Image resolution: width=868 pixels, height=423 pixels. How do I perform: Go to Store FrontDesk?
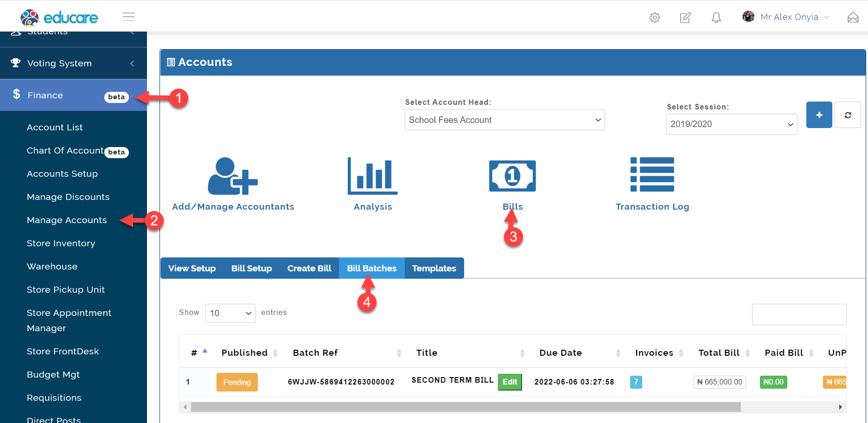pyautogui.click(x=63, y=351)
